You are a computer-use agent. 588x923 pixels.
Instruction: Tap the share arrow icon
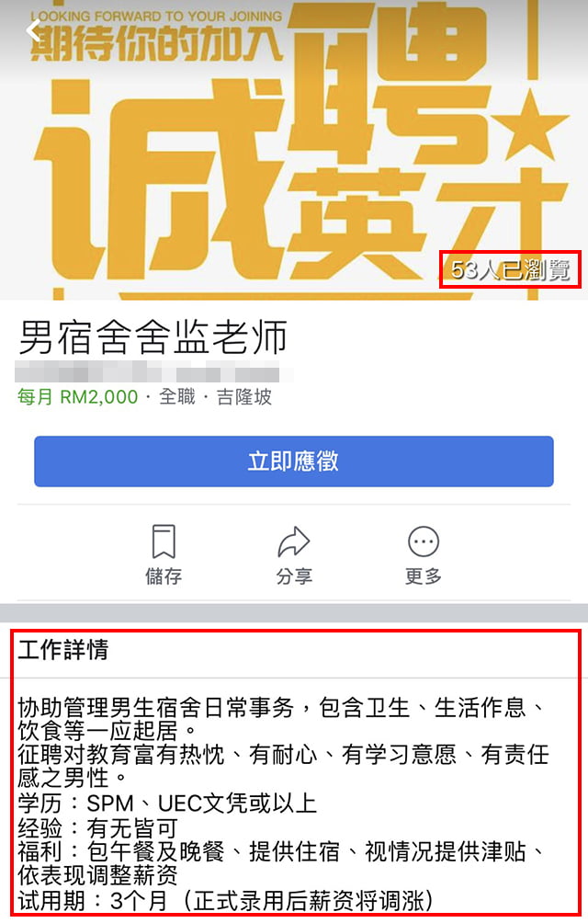coord(293,541)
